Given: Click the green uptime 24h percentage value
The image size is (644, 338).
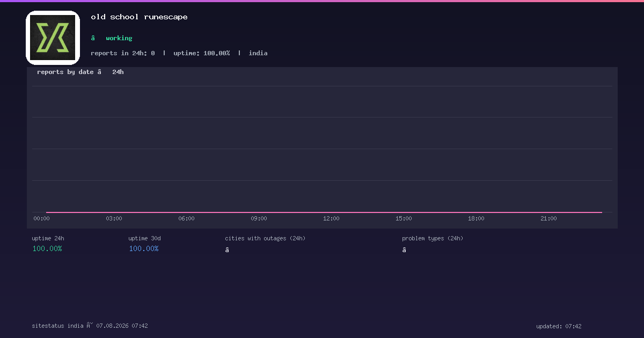Looking at the screenshot, I should [x=47, y=249].
